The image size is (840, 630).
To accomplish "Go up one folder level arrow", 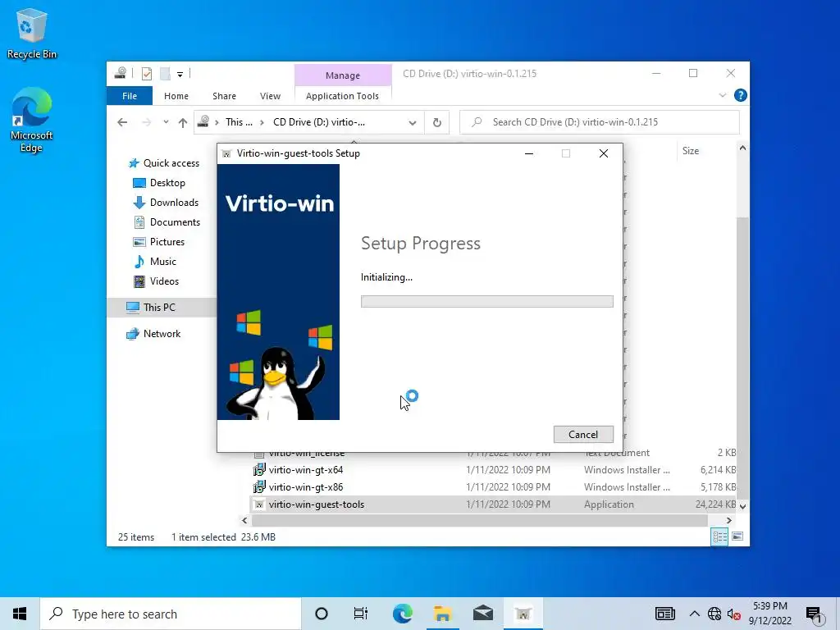I will pyautogui.click(x=183, y=123).
